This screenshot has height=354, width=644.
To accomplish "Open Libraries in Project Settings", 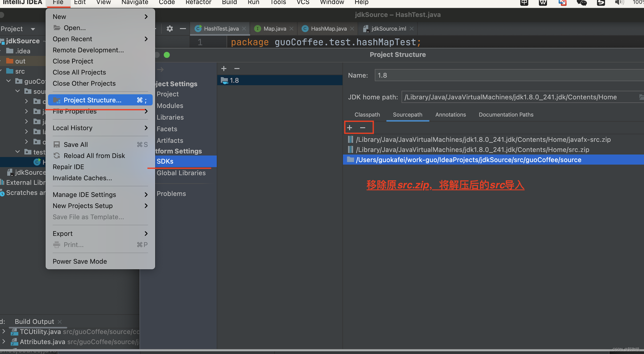I will coord(170,117).
